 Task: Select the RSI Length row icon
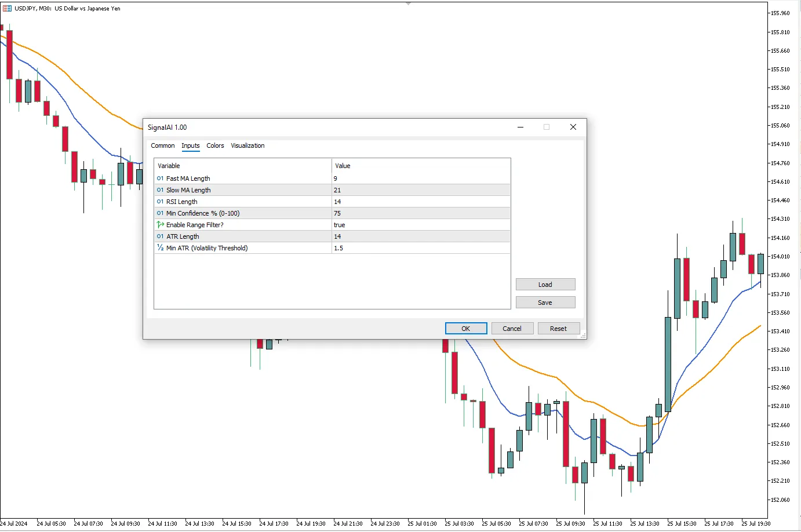tap(160, 202)
